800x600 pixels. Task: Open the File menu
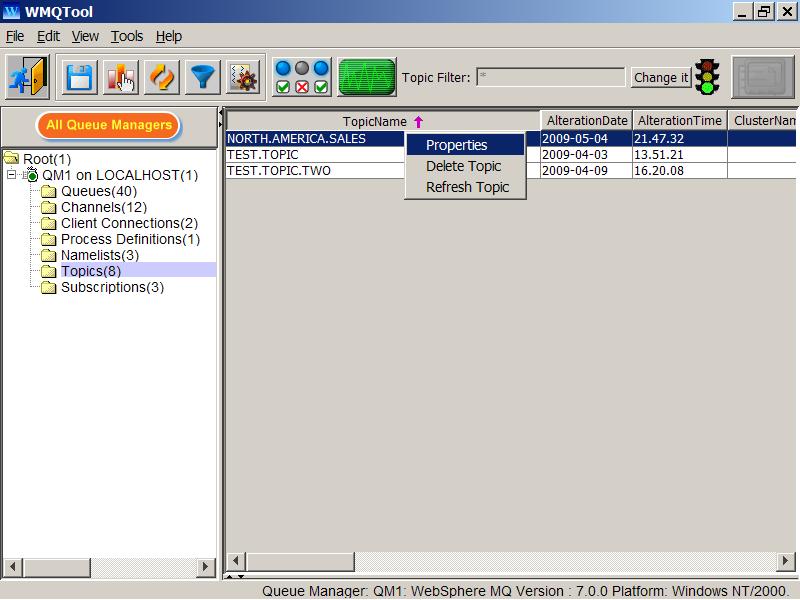click(x=15, y=36)
